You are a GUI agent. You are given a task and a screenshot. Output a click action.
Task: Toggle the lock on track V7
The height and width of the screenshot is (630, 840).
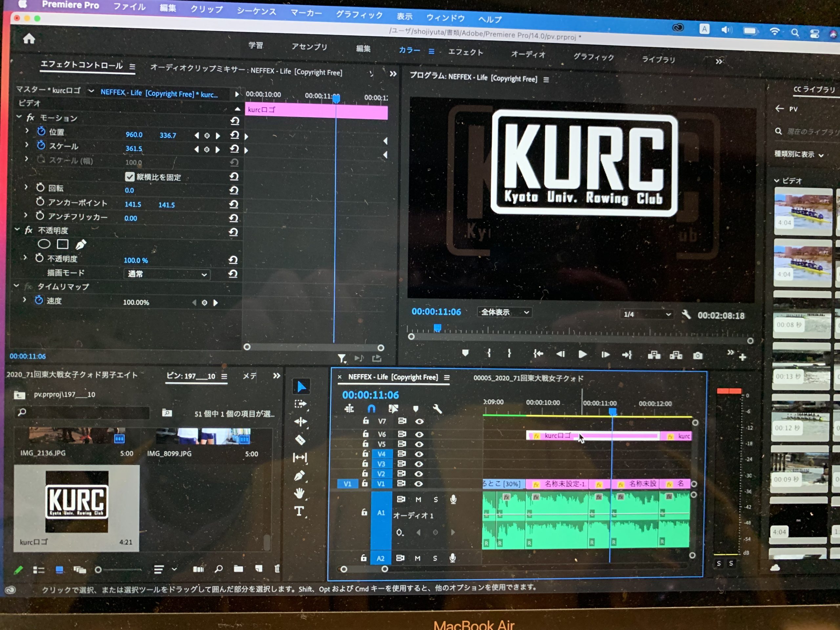(x=366, y=420)
